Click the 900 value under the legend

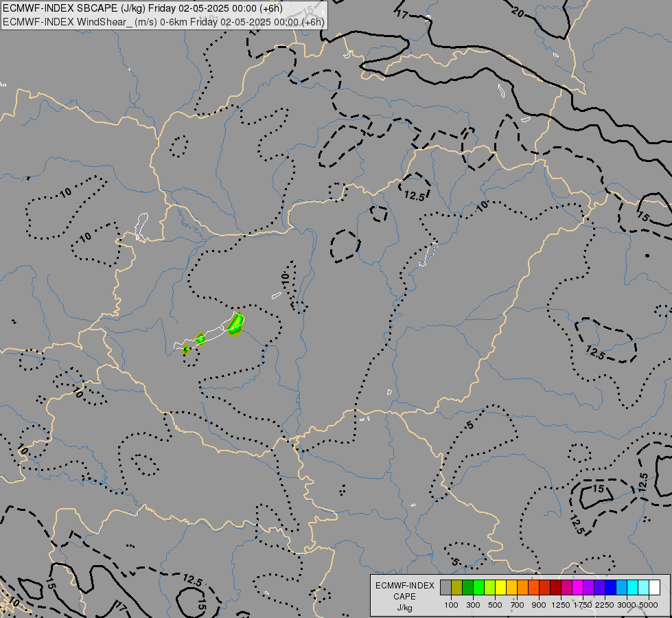pos(539,605)
